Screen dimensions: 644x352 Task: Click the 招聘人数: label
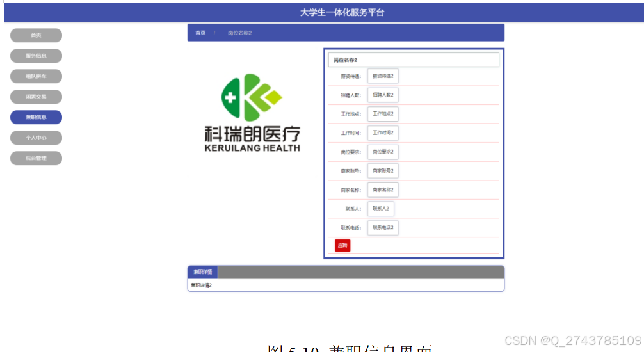351,95
